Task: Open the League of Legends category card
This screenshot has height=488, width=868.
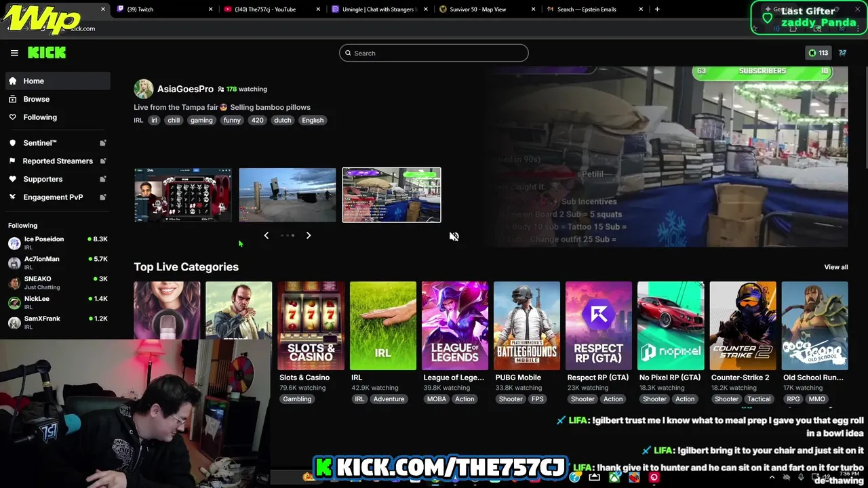Action: 455,326
